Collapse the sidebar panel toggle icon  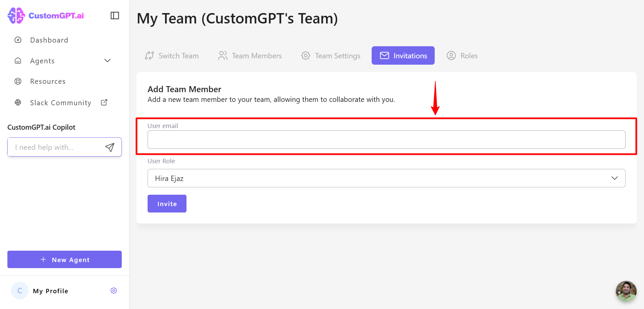(x=115, y=16)
